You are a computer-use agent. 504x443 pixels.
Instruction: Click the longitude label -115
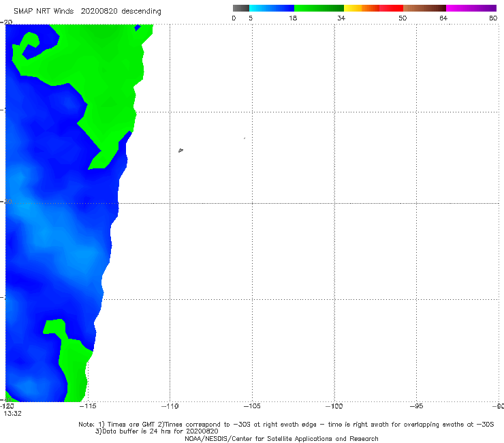(x=88, y=406)
